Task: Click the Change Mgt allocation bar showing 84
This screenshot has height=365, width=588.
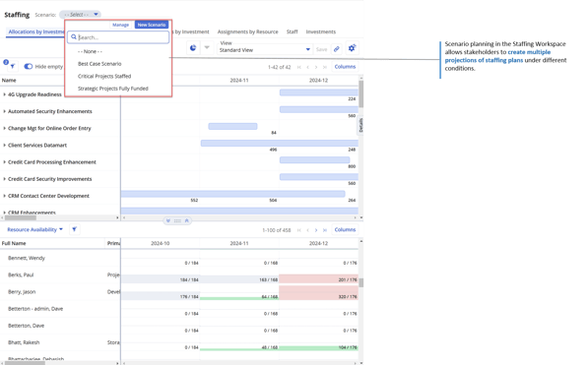Action: coord(232,126)
